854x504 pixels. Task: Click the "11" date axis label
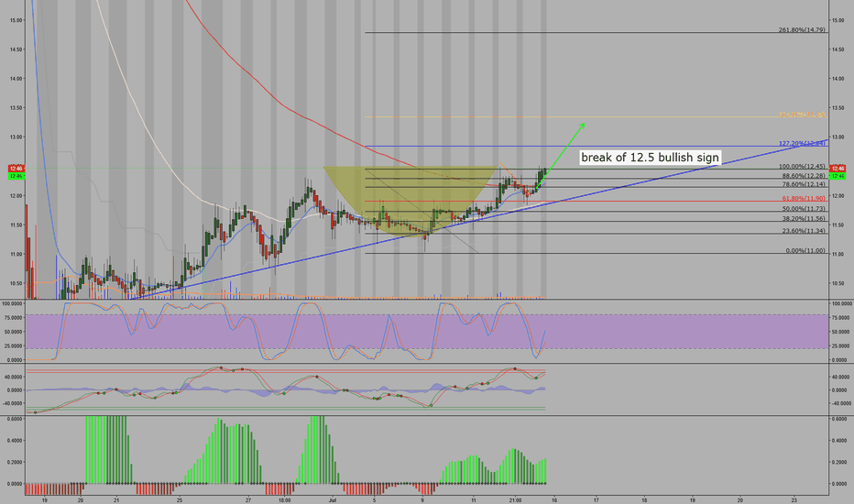point(474,499)
